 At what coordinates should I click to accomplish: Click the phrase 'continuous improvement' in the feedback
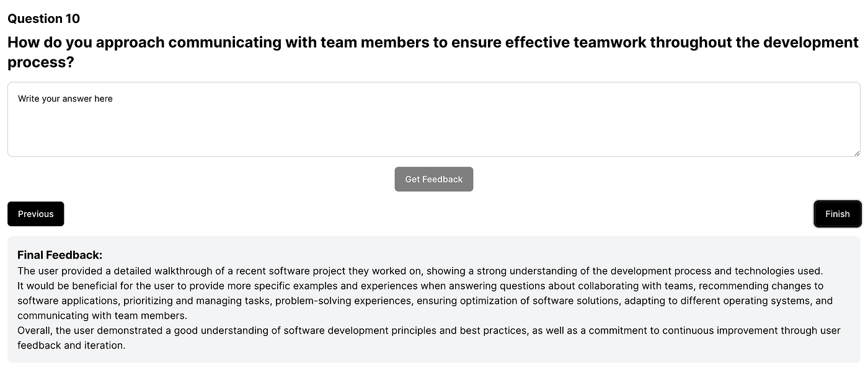711,330
